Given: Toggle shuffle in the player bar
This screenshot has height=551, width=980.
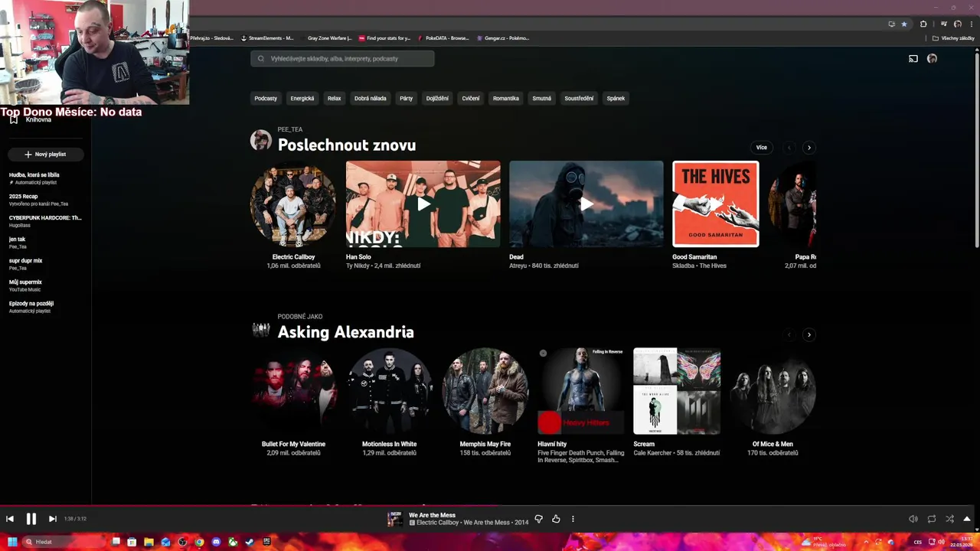Looking at the screenshot, I should 950,519.
